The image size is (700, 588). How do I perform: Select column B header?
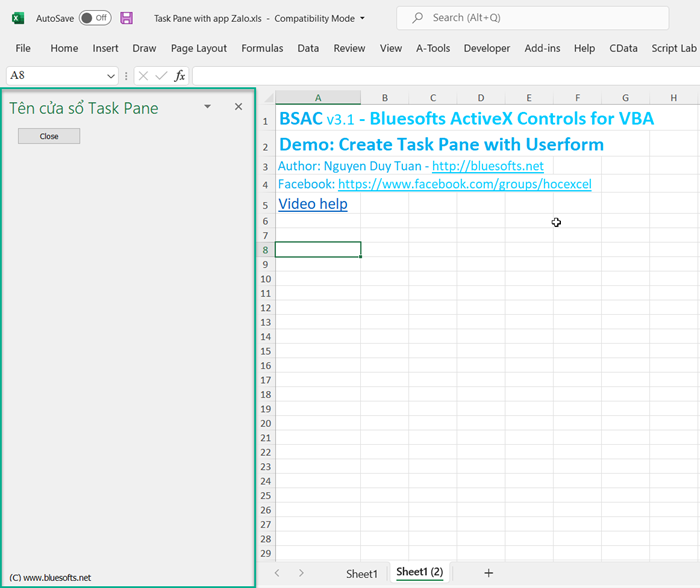(x=384, y=98)
